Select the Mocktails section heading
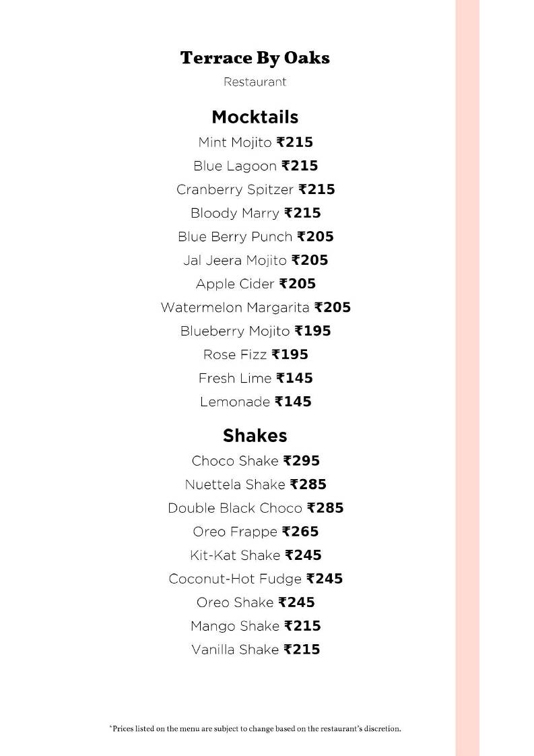The height and width of the screenshot is (756, 534). pos(255,117)
